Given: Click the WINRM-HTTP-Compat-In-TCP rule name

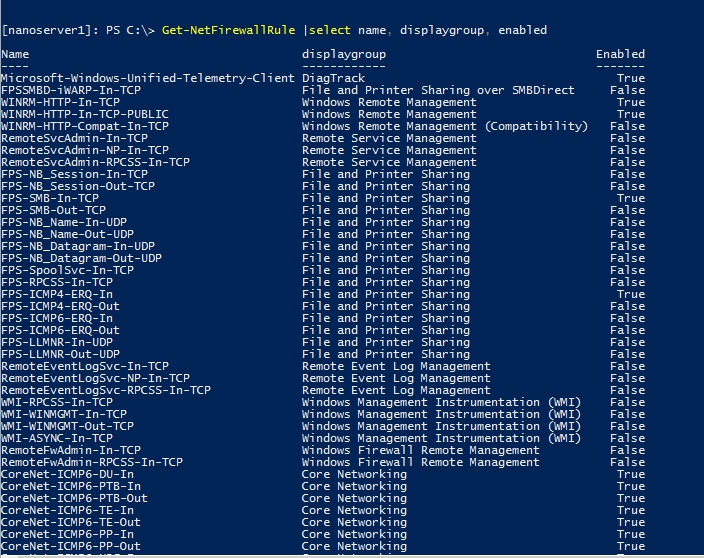Looking at the screenshot, I should point(85,126).
